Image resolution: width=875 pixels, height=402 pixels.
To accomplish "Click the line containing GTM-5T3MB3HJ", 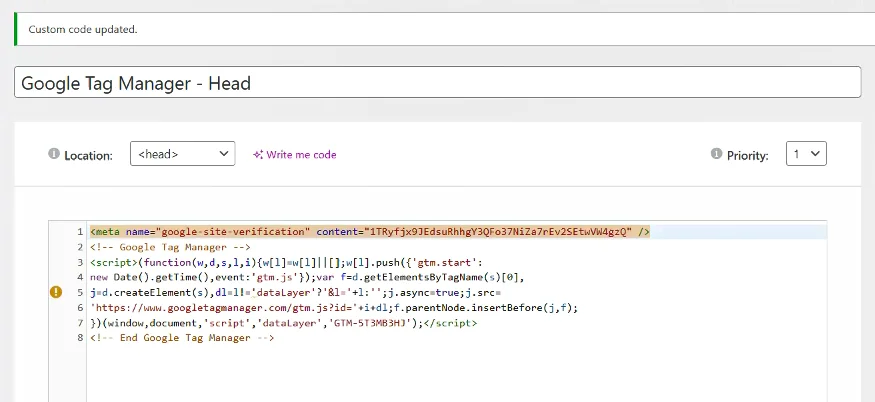I will click(283, 323).
